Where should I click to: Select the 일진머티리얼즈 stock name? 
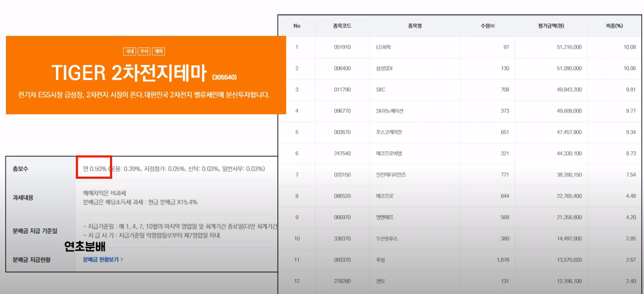pos(391,175)
